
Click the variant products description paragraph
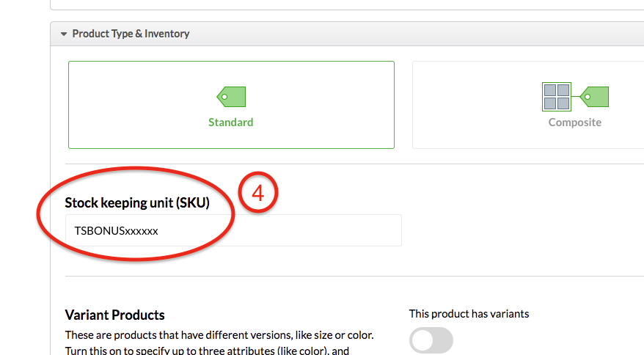[219, 343]
